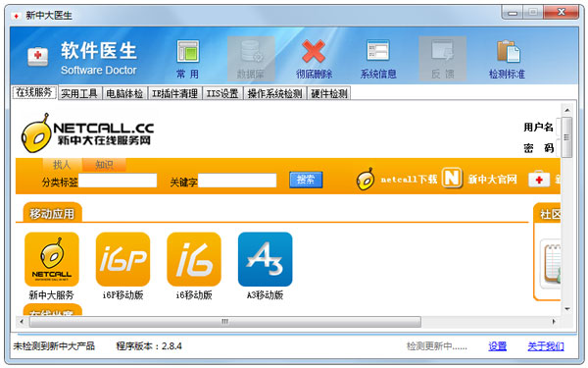Image resolution: width=588 pixels, height=368 pixels.
Task: Open the 新中大官网 link
Action: pos(492,180)
